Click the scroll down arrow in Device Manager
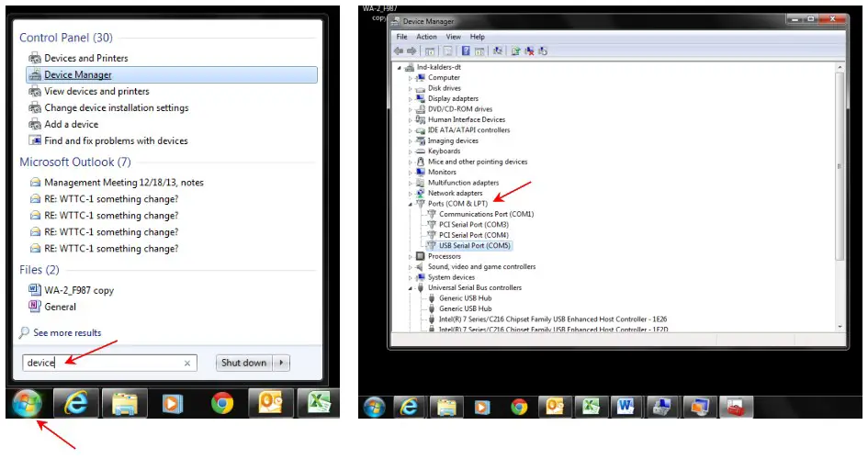Viewport: 868px width, 459px height. point(840,327)
